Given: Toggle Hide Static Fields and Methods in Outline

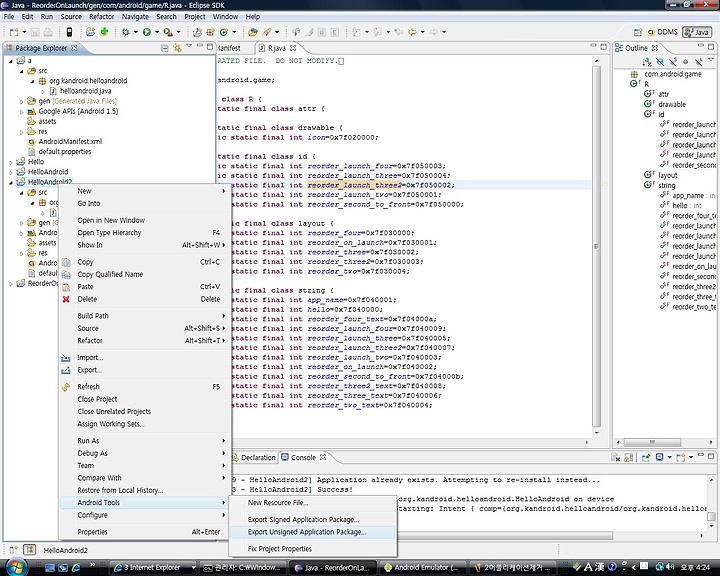Looking at the screenshot, I should tap(673, 62).
